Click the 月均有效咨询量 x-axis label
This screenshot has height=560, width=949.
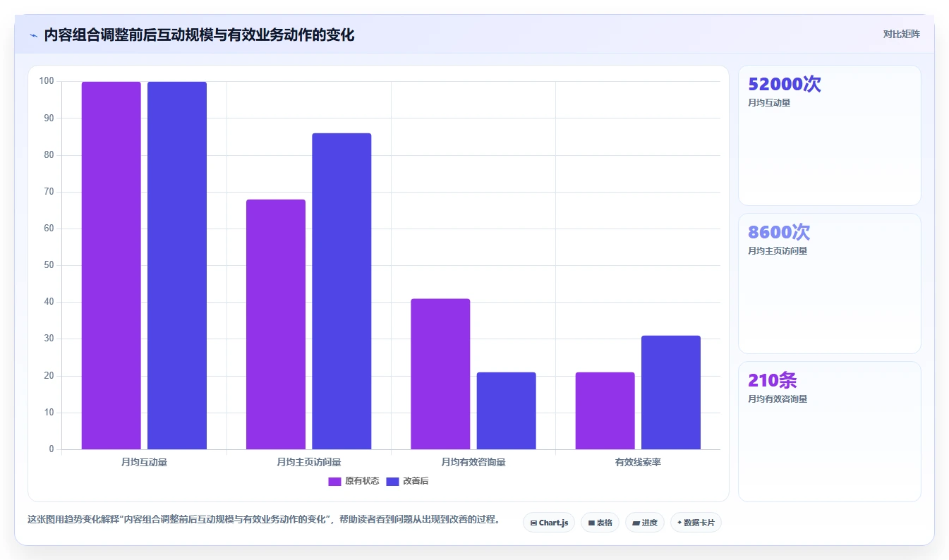point(473,463)
